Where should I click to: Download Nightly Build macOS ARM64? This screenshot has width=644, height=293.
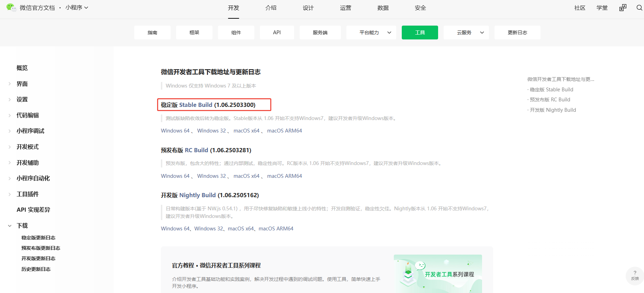pos(276,229)
